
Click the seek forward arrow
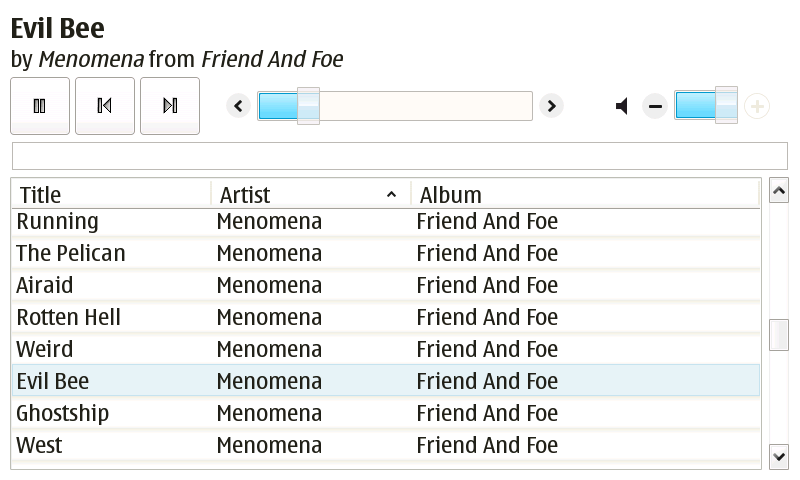point(551,106)
